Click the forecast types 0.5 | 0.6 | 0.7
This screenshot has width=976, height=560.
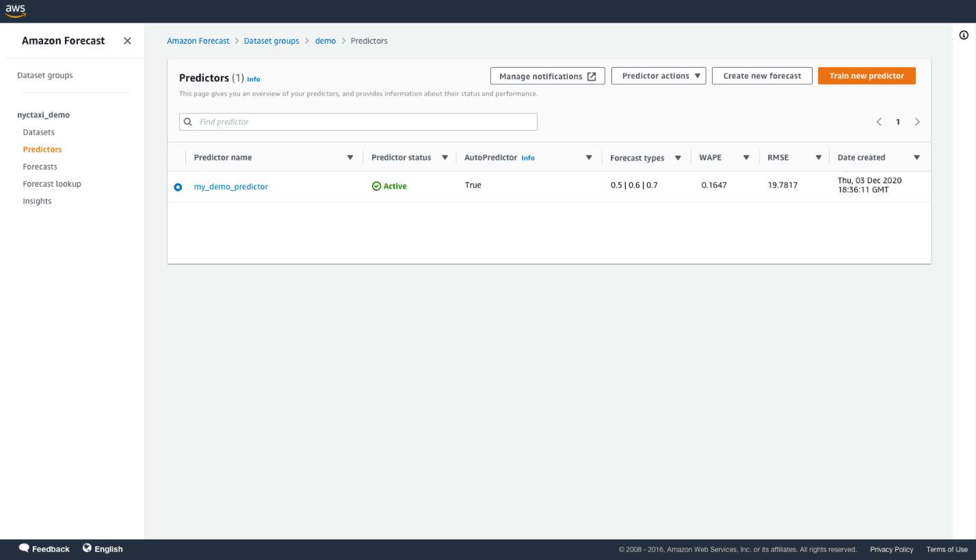[x=634, y=185]
